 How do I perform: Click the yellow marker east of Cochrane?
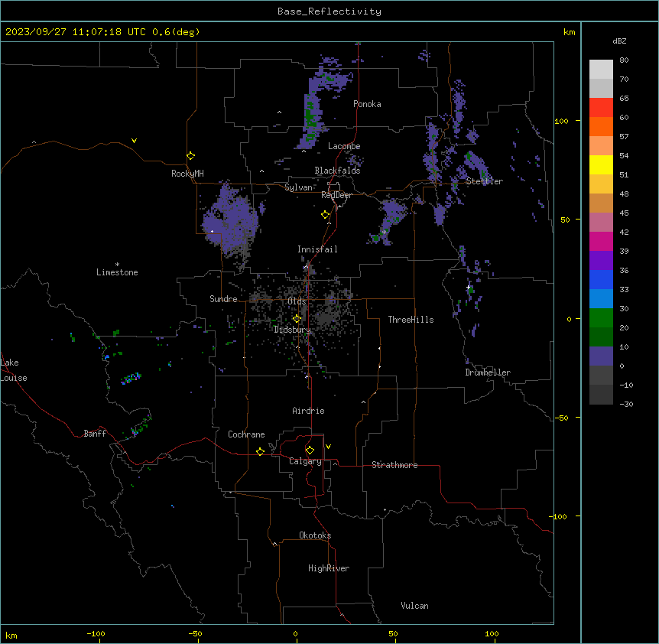coord(260,451)
